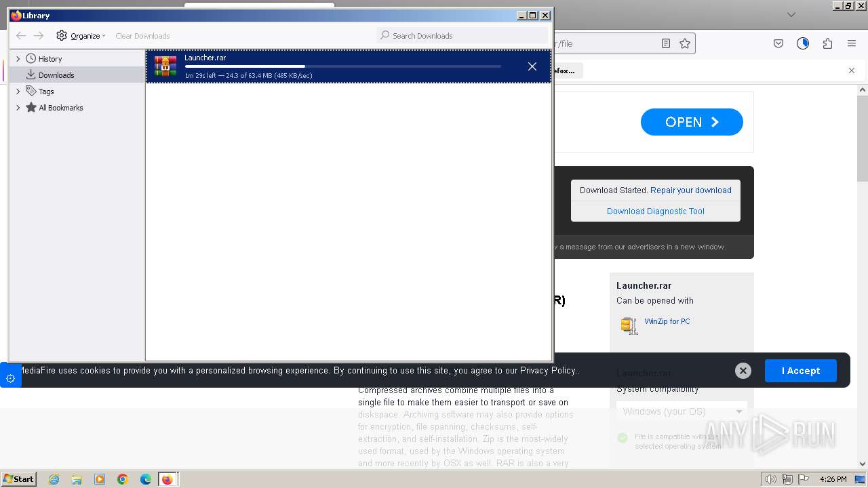Click the Library window Firefox icon
The image size is (868, 488).
coord(16,15)
